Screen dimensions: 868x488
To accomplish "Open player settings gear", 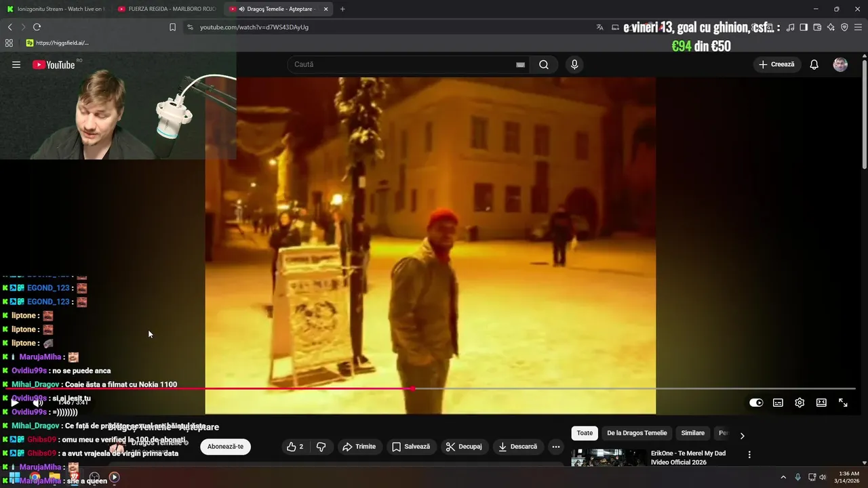I will click(800, 403).
